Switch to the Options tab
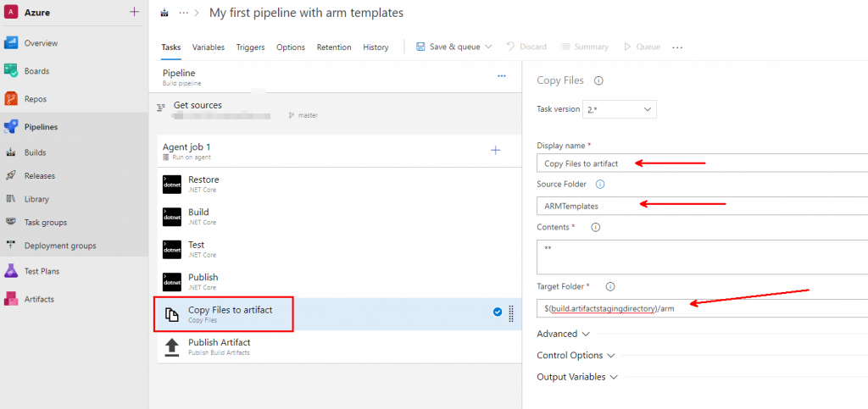The height and width of the screenshot is (409, 868). point(291,47)
